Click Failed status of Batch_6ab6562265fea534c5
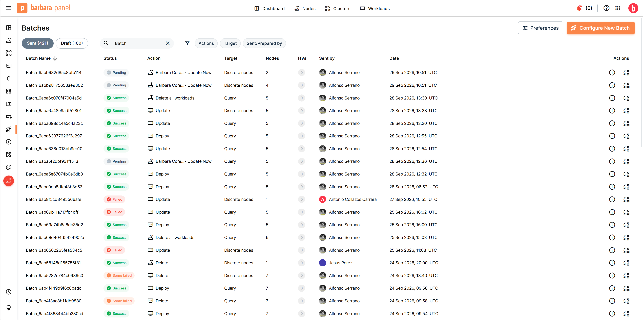 (114, 250)
